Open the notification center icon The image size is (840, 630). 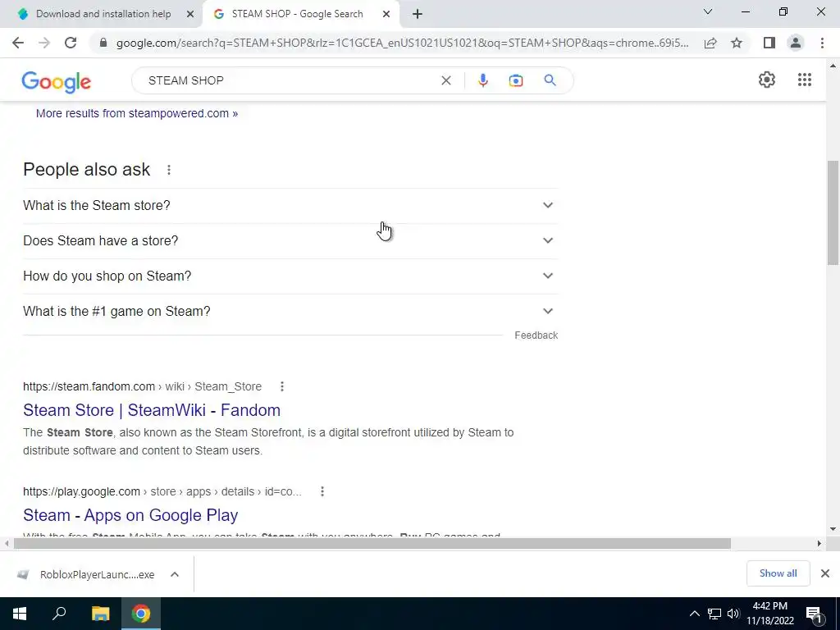[814, 614]
